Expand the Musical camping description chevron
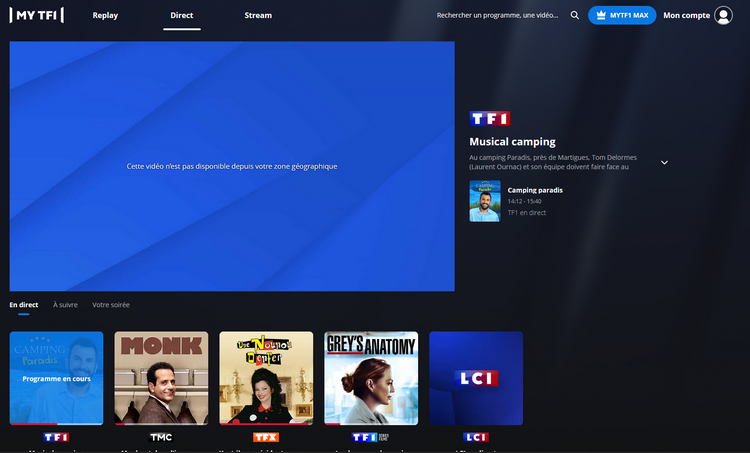The width and height of the screenshot is (750, 453). point(664,163)
